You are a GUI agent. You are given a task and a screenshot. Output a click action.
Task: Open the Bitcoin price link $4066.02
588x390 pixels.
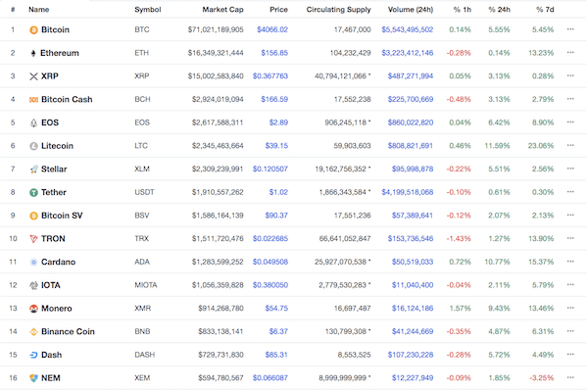click(272, 29)
